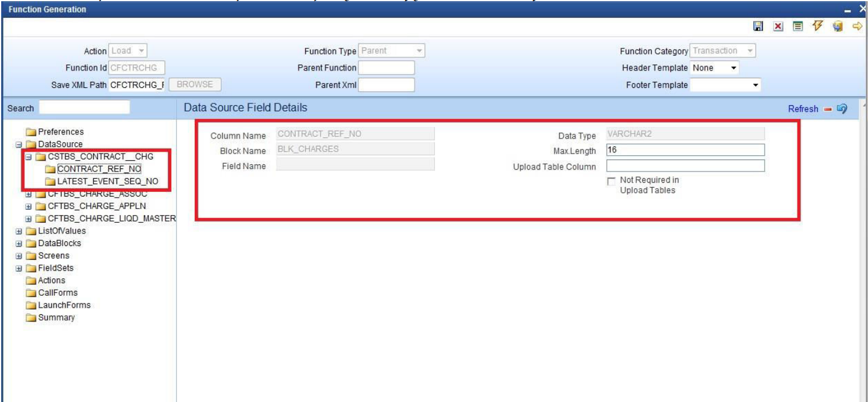868x402 pixels.
Task: Select CFTBS_CHARGE_LIQD_MASTER in the tree
Action: [x=112, y=219]
